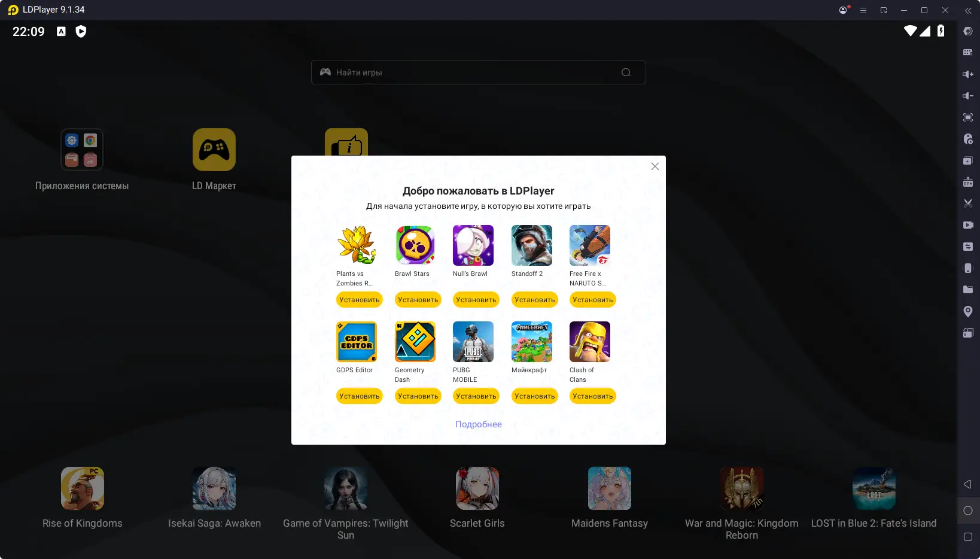Click the install APK icon
The width and height of the screenshot is (980, 559).
click(968, 182)
